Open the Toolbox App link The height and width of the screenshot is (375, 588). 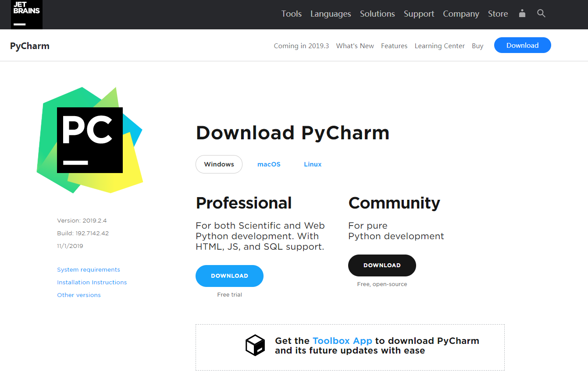(x=342, y=340)
